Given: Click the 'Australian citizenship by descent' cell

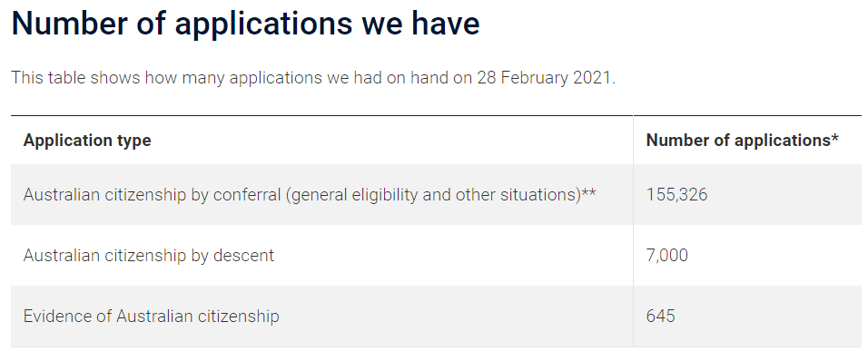Looking at the screenshot, I should [x=148, y=256].
